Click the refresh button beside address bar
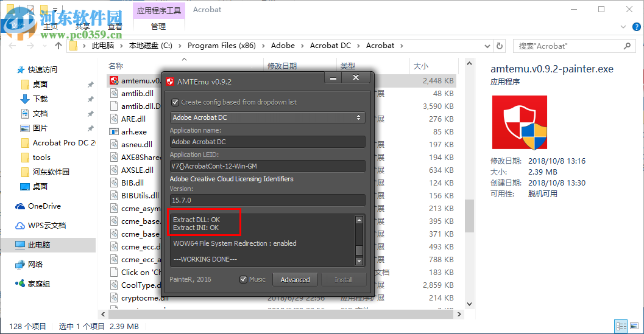Screen dimensions: 644x334 coord(500,46)
